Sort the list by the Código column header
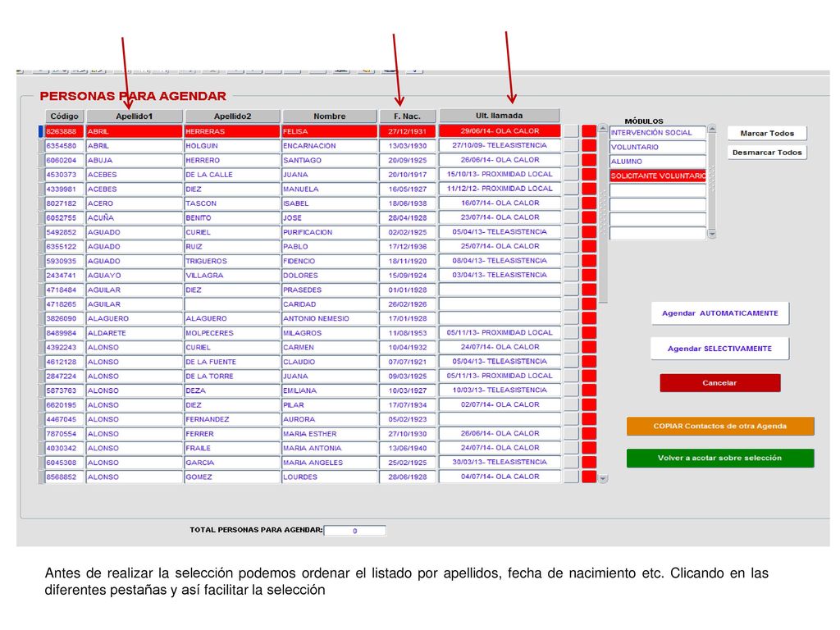 [64, 116]
